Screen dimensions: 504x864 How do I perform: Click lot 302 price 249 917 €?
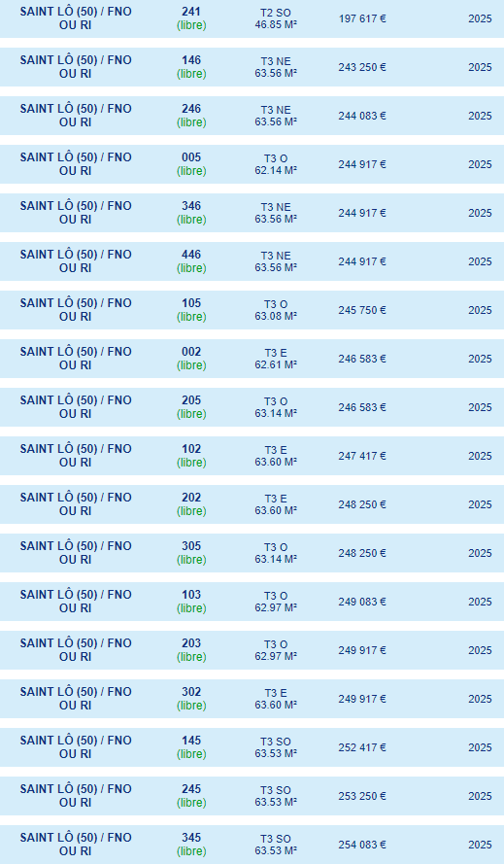[x=362, y=699]
